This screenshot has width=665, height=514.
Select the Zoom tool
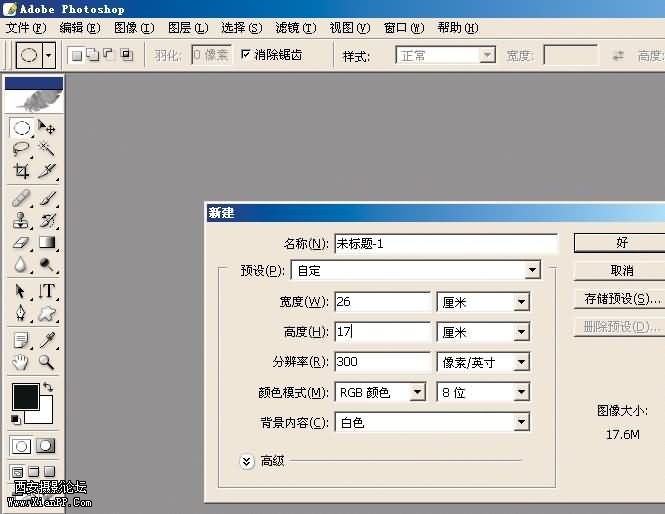coord(46,362)
